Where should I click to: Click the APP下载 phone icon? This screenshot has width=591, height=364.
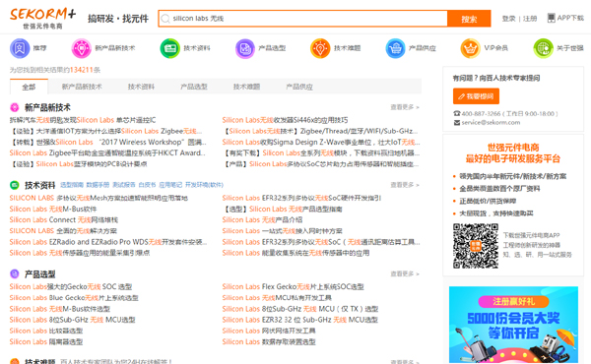[551, 18]
